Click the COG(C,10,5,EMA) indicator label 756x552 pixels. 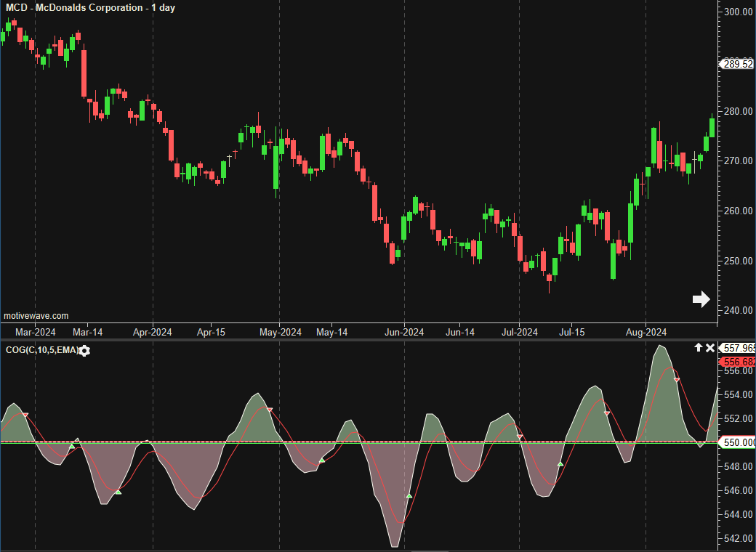coord(41,351)
